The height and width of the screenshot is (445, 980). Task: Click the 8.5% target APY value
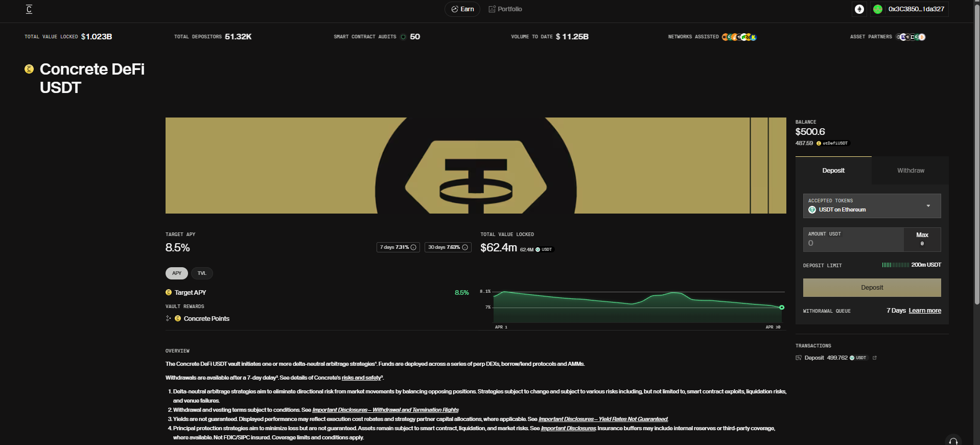177,247
